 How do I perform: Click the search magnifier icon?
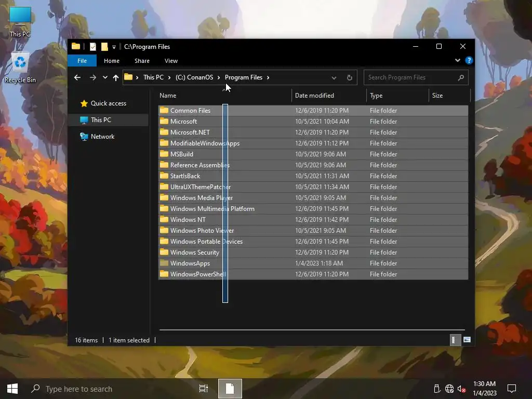pyautogui.click(x=461, y=78)
